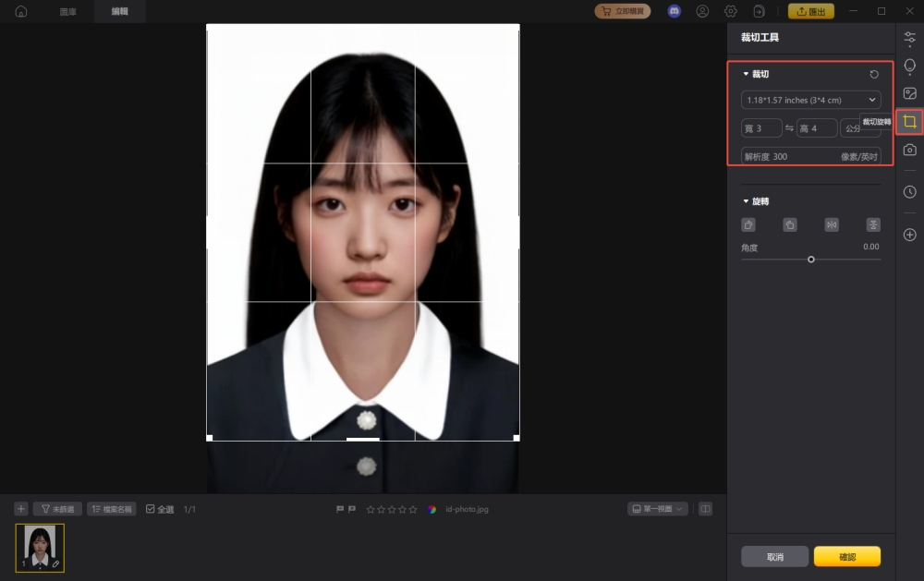Collapse the 旋轉 rotation section
924x581 pixels.
tap(746, 200)
